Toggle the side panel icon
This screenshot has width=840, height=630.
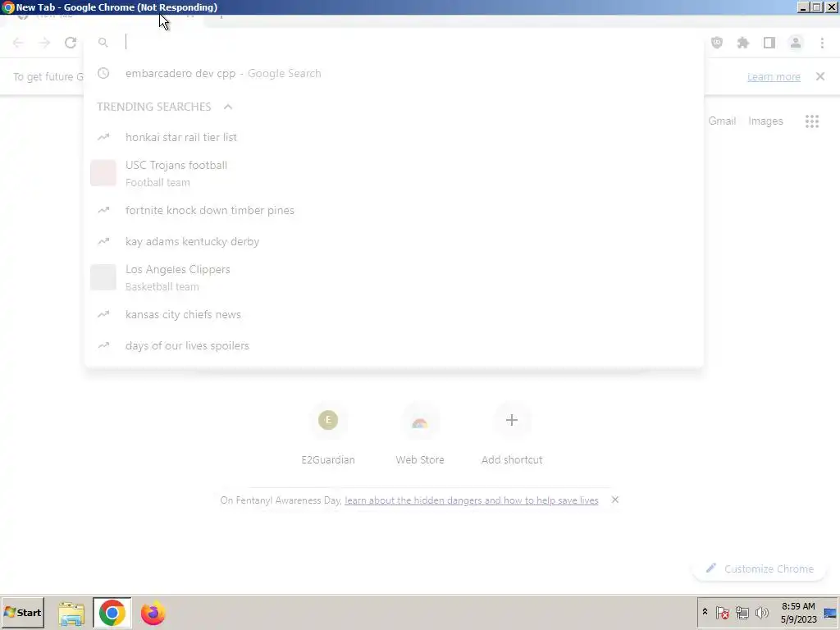point(769,43)
